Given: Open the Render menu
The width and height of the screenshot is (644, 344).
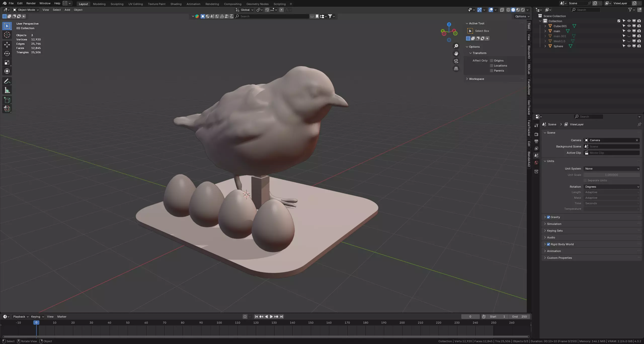Looking at the screenshot, I should pyautogui.click(x=31, y=3).
